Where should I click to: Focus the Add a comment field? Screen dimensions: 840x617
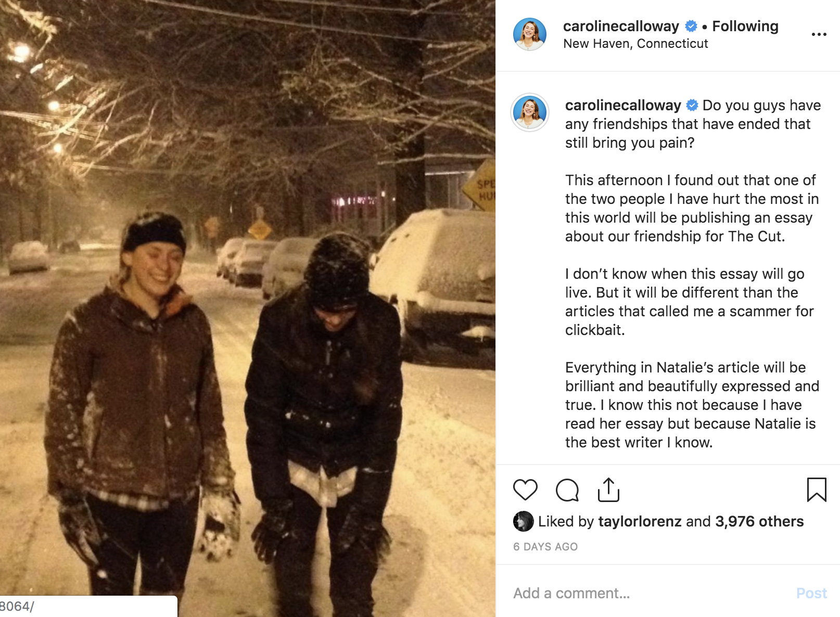(651, 593)
